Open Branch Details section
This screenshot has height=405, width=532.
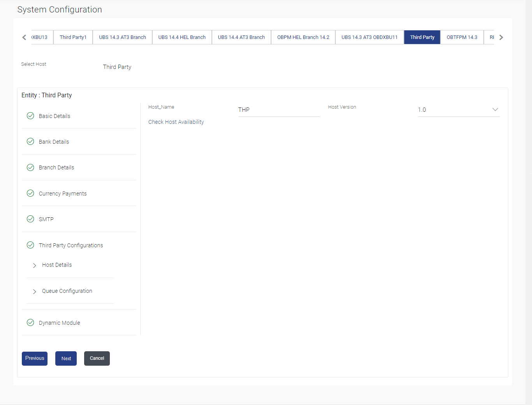point(56,167)
